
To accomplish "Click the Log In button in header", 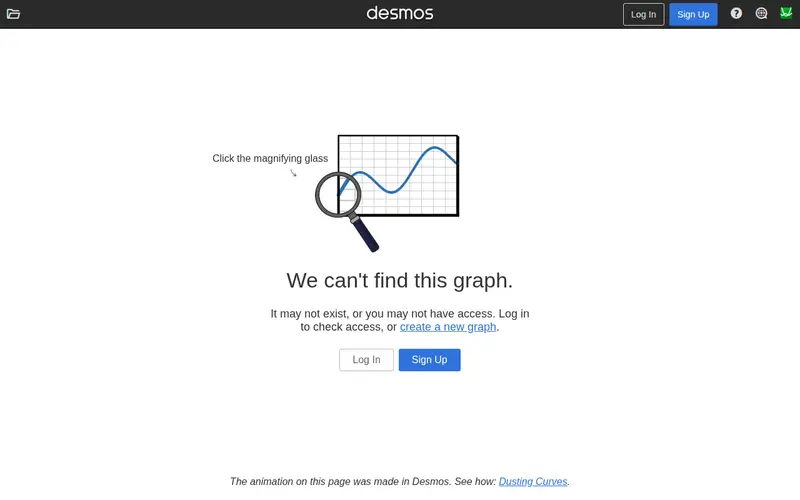I will (643, 14).
